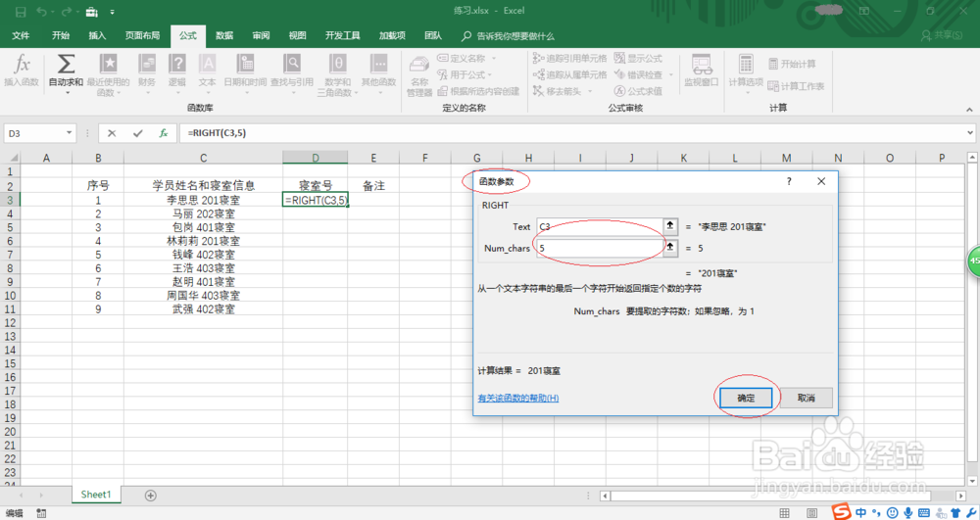Viewport: 980px width, 520px height.
Task: Select Sheet1 tab
Action: point(96,495)
